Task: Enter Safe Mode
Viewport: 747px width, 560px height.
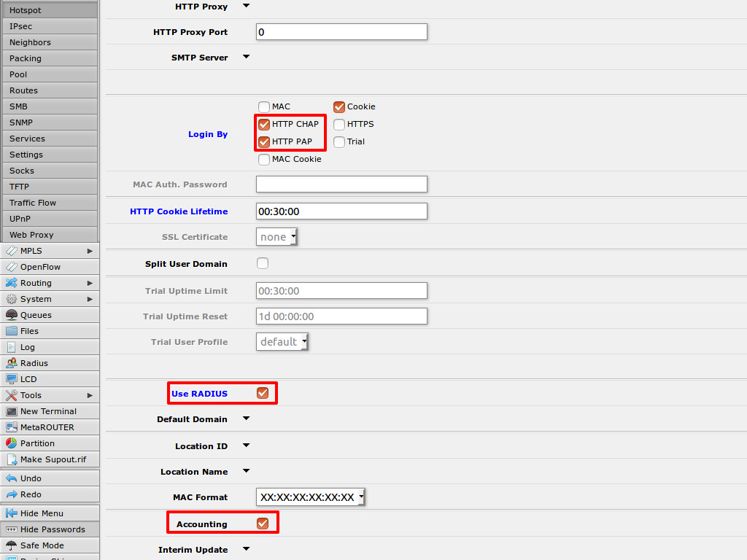Action: tap(40, 545)
